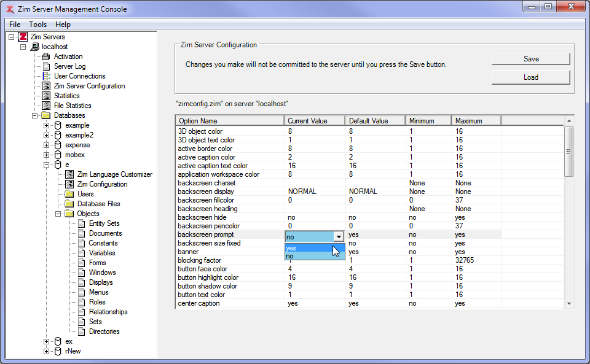Choose 'no' in the dropdown list
This screenshot has height=364, width=590.
(315, 256)
